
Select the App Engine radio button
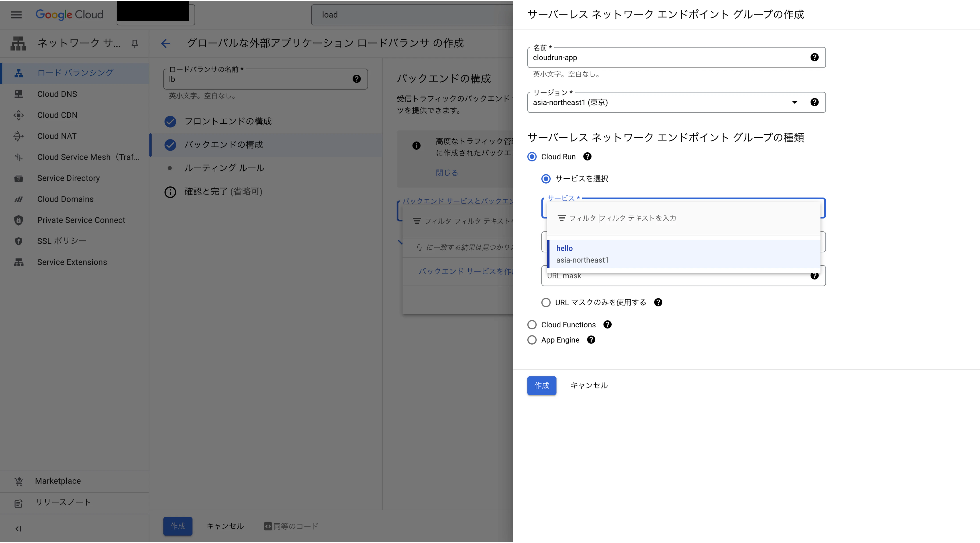(x=532, y=340)
